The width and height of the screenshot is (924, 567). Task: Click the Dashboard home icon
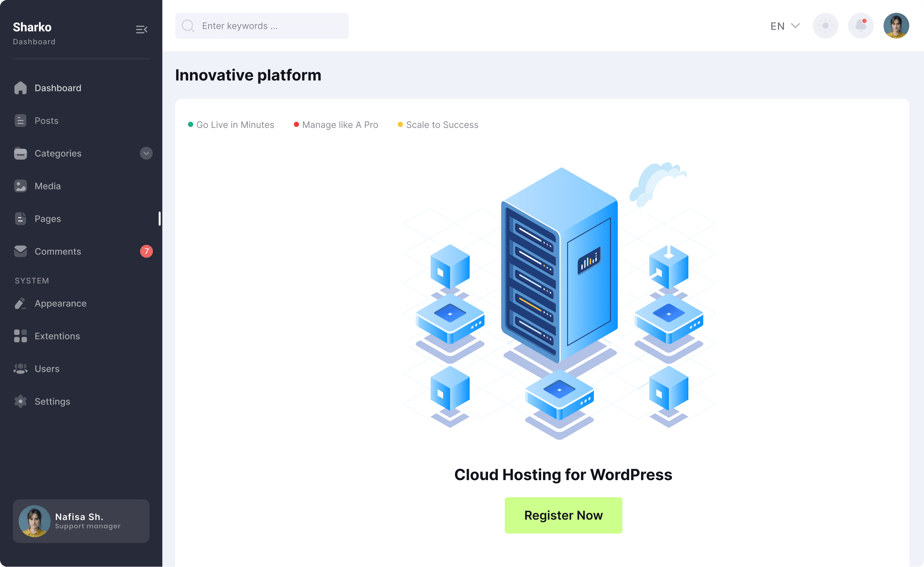click(20, 88)
